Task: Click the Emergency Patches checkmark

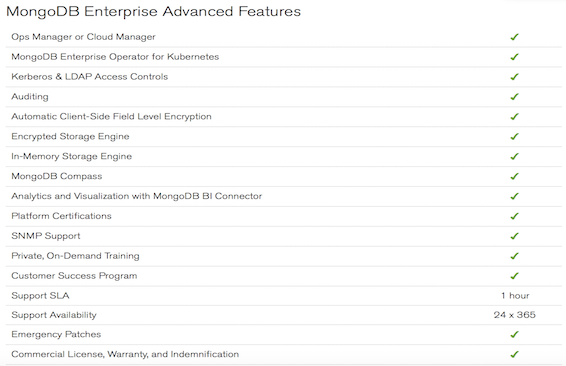Action: coord(514,334)
